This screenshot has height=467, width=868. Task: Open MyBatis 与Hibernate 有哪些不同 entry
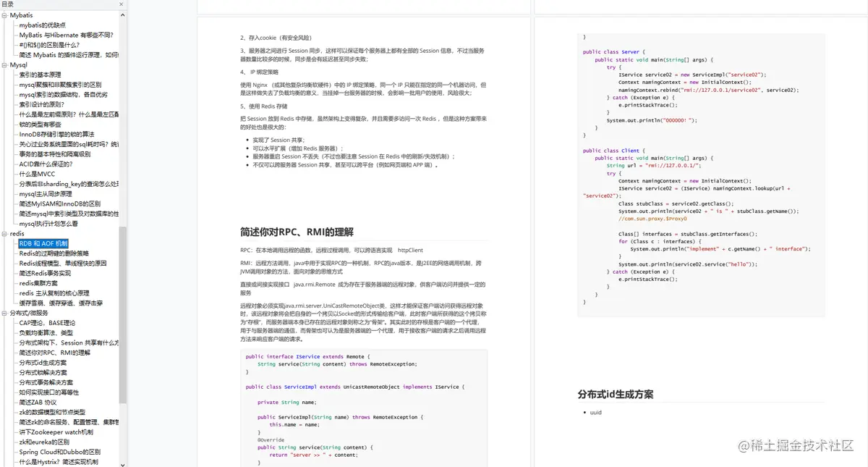(x=67, y=35)
